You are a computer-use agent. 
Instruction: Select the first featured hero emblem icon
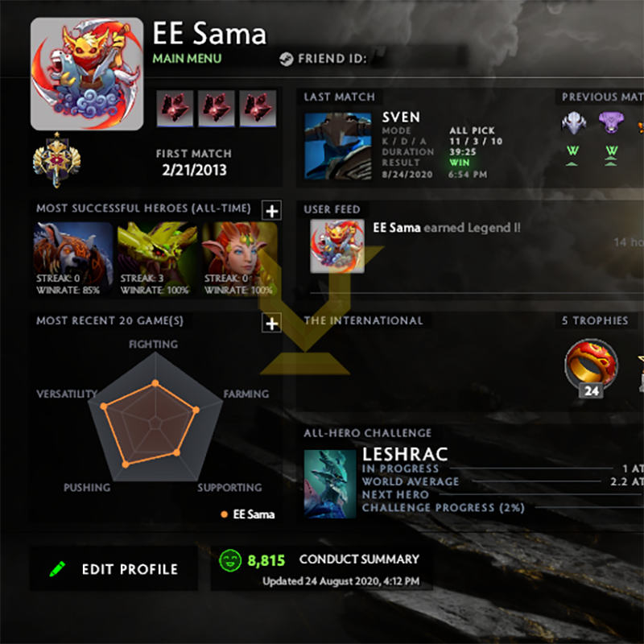tap(175, 109)
